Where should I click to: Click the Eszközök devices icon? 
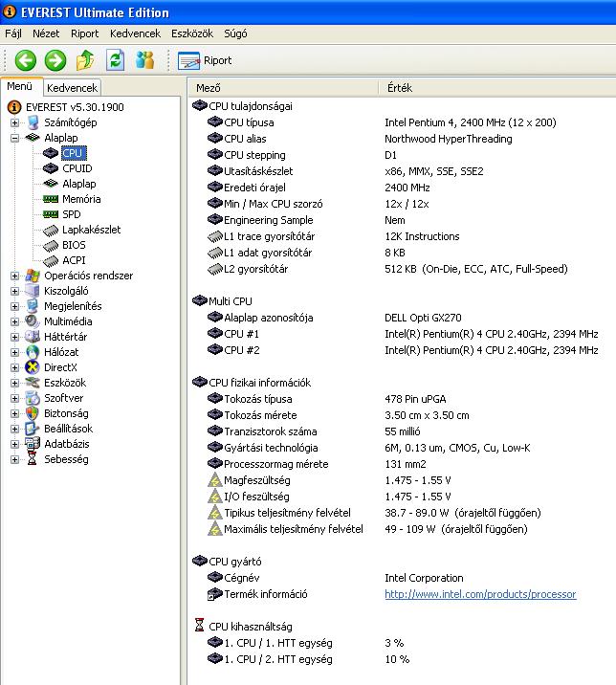[x=33, y=383]
